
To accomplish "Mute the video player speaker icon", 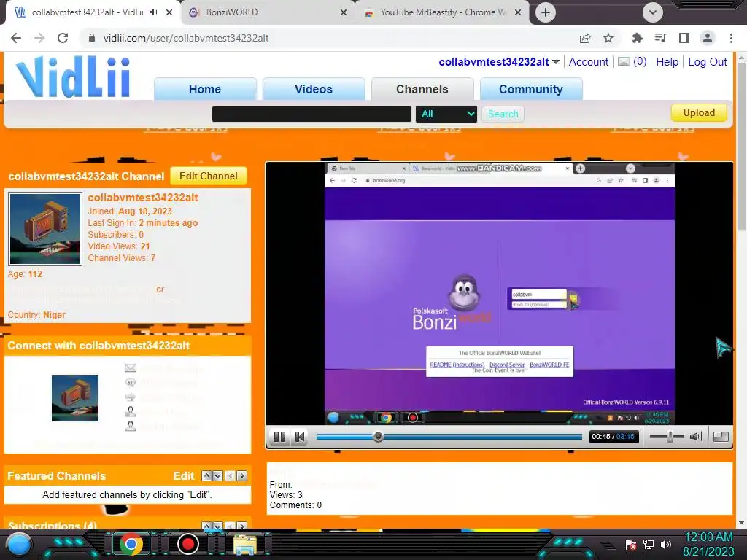I will [696, 436].
